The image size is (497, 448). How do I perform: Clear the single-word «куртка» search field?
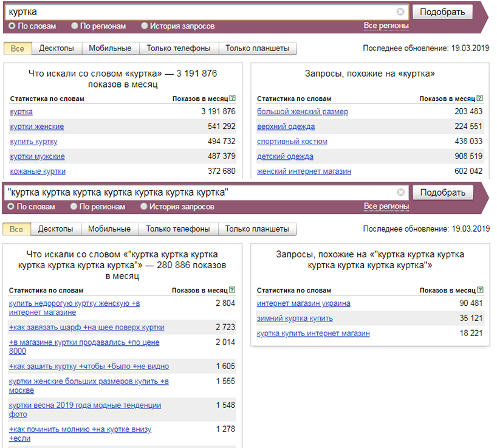coord(400,12)
